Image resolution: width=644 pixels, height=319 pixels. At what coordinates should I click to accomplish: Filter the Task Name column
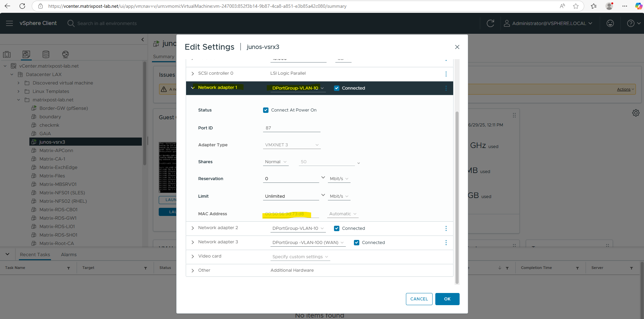click(x=69, y=268)
